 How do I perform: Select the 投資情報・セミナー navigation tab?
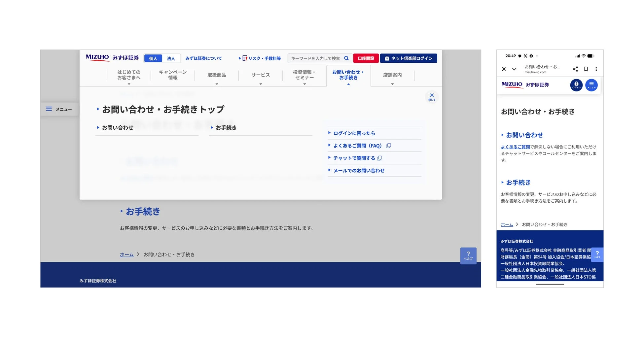pos(304,75)
